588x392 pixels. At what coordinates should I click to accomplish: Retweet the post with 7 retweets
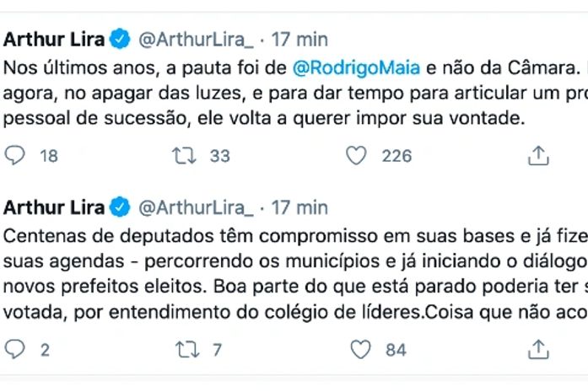click(x=183, y=348)
